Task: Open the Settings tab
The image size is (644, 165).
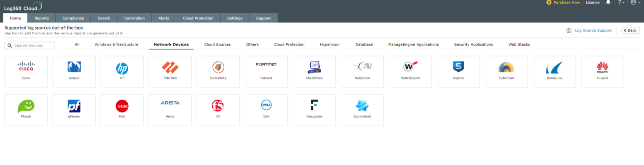Action: 235,18
